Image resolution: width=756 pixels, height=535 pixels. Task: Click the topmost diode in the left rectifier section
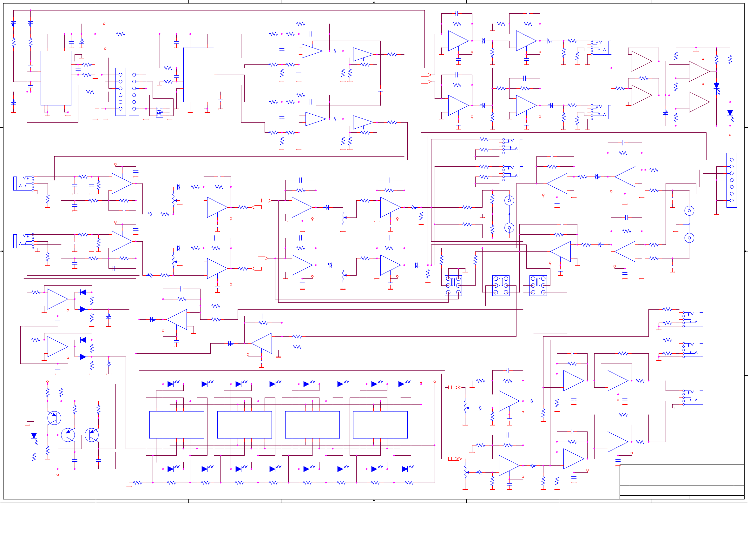83,292
